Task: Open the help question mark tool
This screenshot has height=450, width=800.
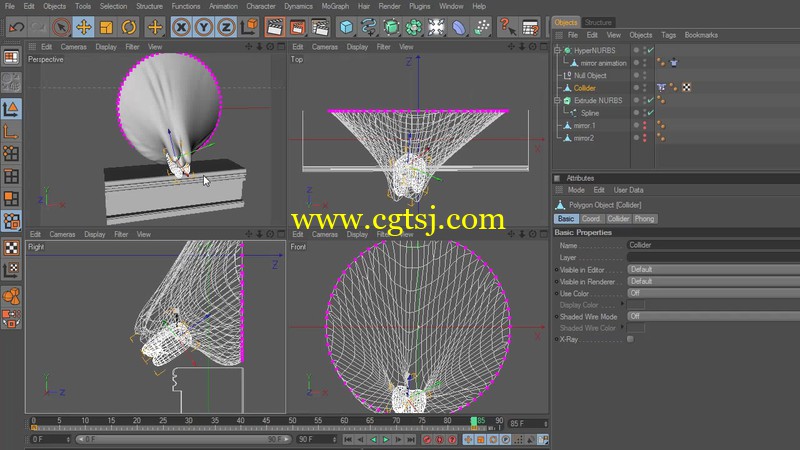Action: pos(507,27)
